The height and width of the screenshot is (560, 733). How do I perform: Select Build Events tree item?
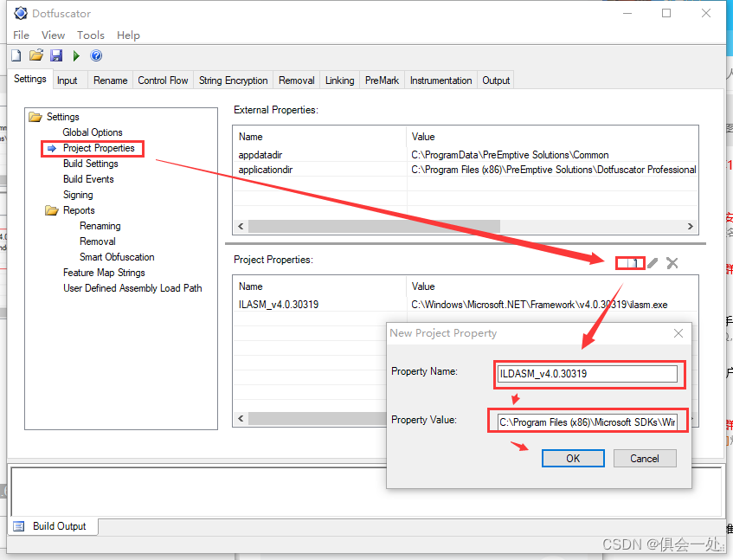88,179
